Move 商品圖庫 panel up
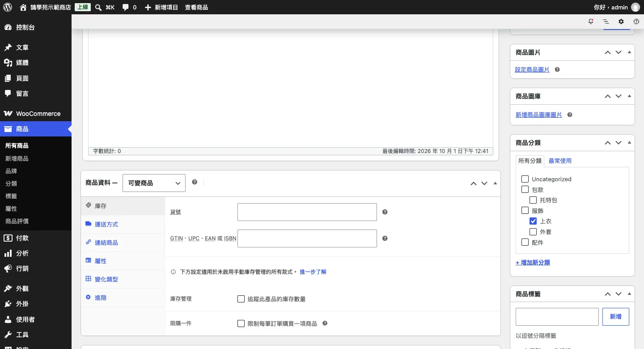 click(607, 96)
